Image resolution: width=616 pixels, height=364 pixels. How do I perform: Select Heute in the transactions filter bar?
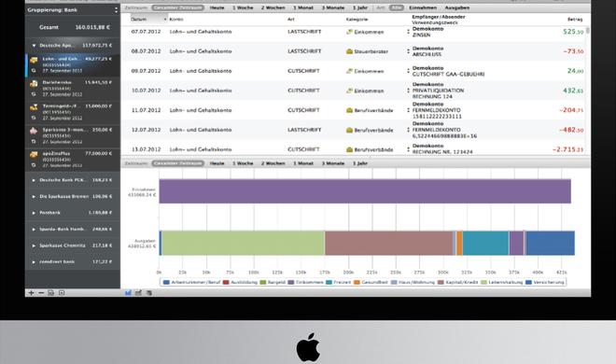(217, 7)
